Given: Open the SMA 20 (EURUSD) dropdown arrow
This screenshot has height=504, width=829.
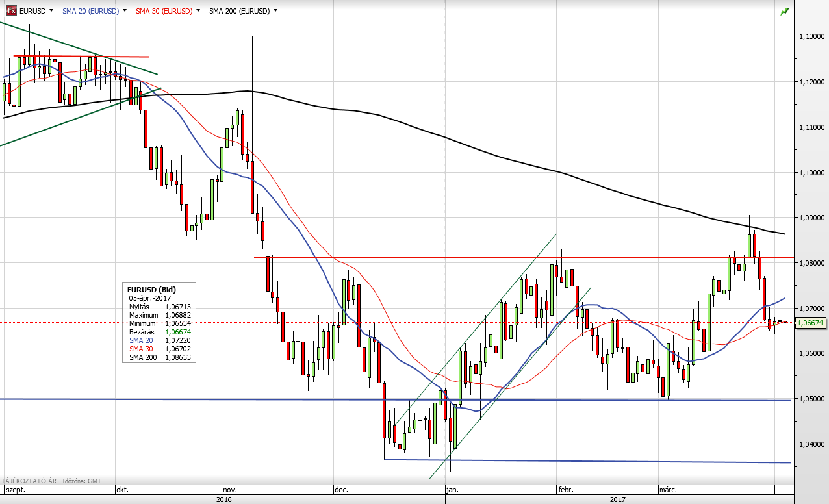Looking at the screenshot, I should pos(125,11).
